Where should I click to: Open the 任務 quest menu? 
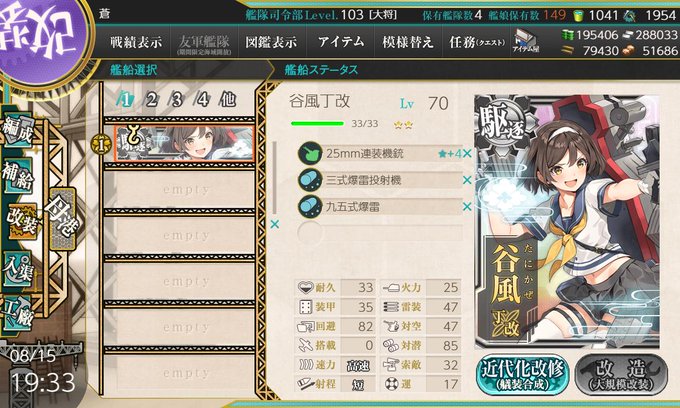pyautogui.click(x=477, y=42)
